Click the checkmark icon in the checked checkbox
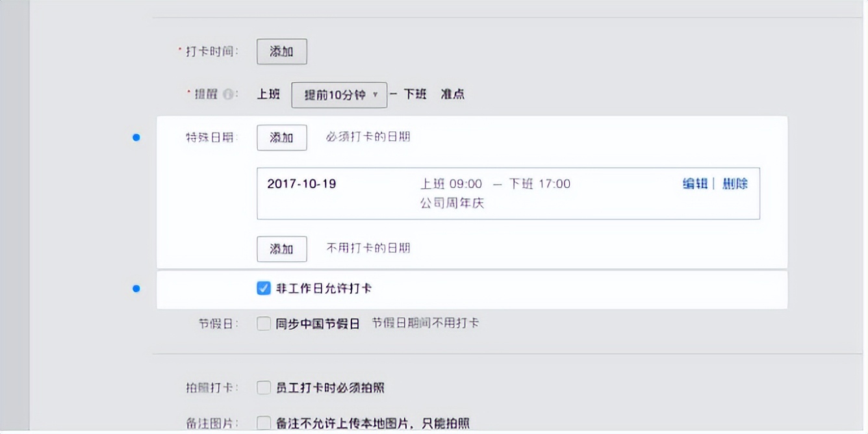The height and width of the screenshot is (434, 868). [x=262, y=288]
